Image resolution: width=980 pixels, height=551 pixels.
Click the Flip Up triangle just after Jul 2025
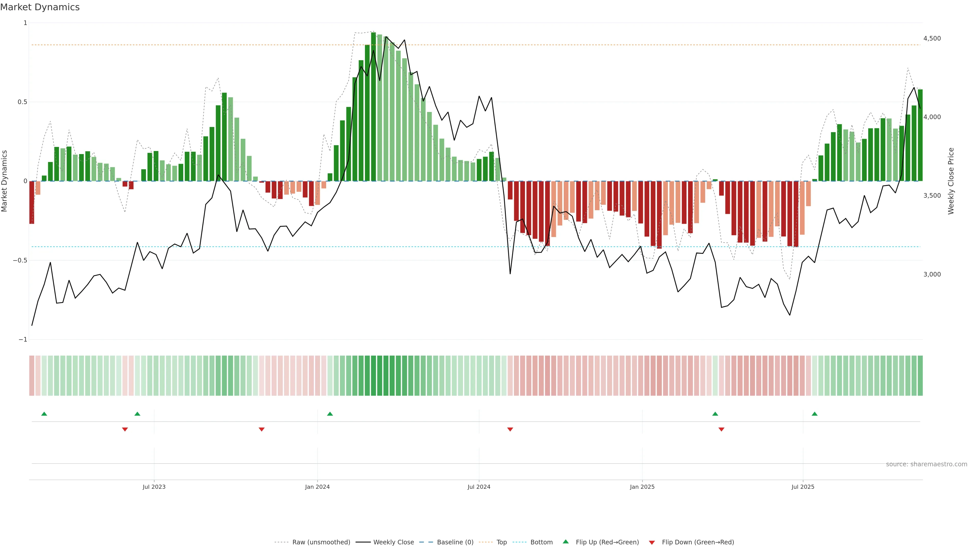pyautogui.click(x=815, y=414)
